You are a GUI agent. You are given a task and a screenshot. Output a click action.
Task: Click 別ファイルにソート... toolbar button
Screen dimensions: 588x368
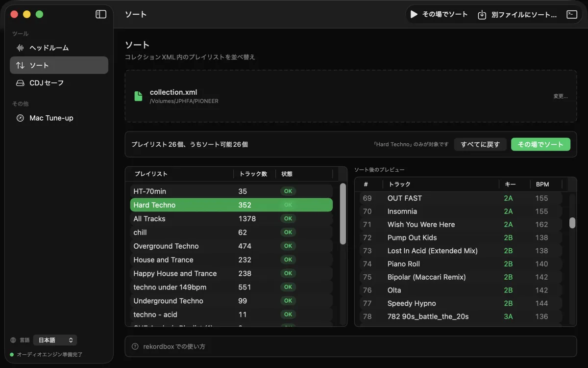point(518,15)
